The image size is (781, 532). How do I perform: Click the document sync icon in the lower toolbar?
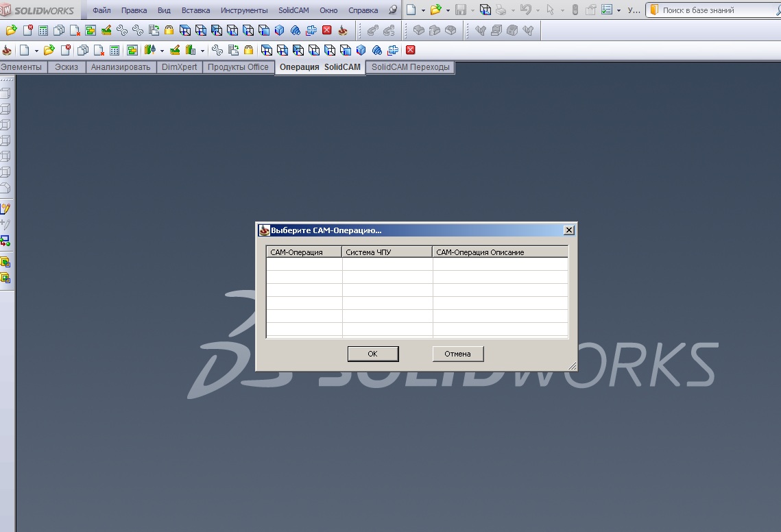(x=233, y=50)
